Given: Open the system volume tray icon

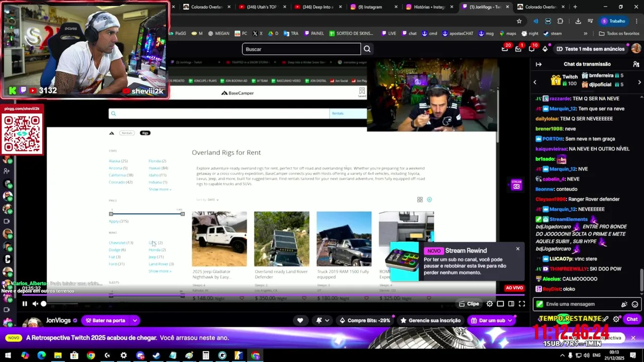Looking at the screenshot, I should (587, 355).
